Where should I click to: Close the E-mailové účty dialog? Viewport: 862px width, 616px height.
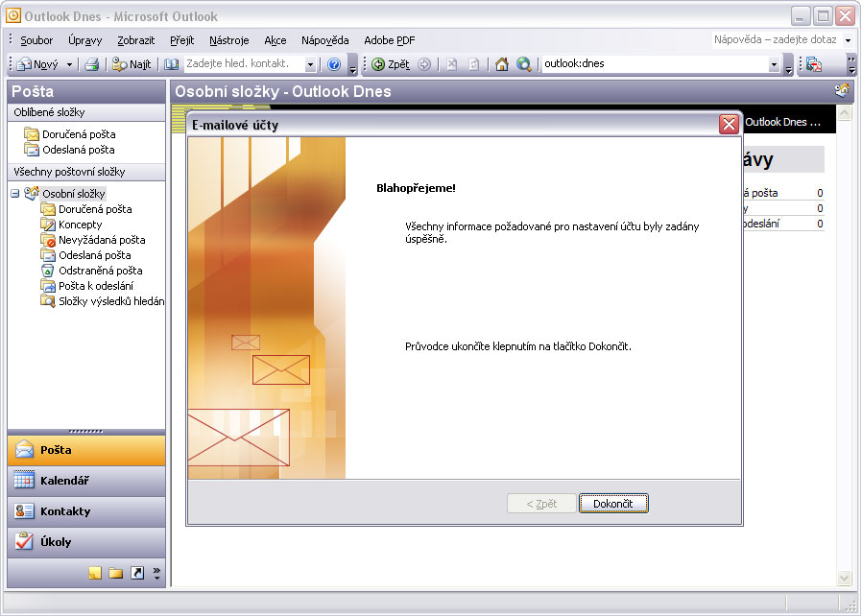tap(729, 125)
